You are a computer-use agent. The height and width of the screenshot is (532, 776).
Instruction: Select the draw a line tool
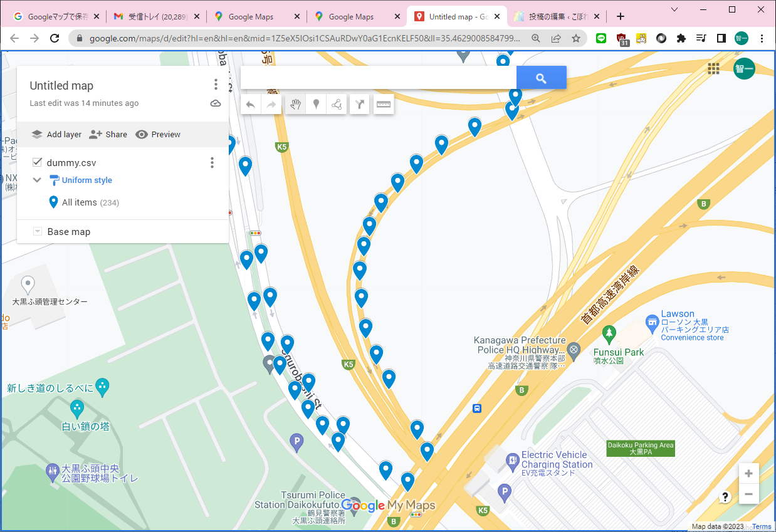[337, 105]
